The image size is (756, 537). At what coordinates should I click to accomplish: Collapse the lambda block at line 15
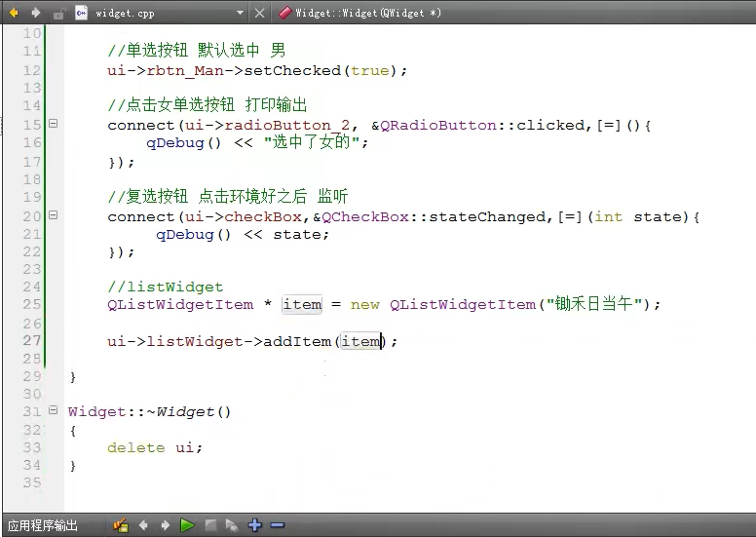coord(54,124)
